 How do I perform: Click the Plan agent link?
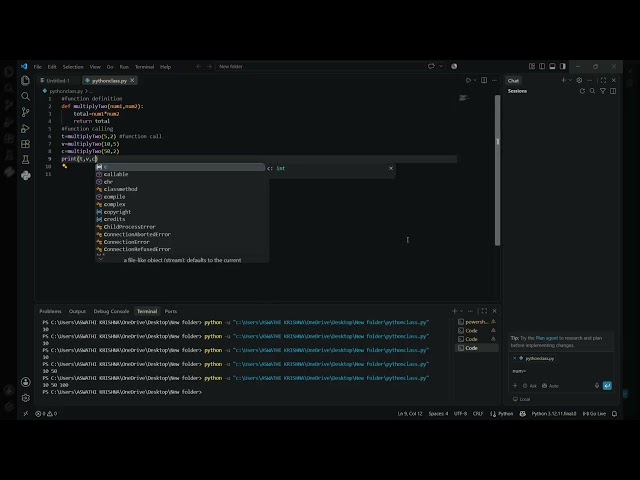547,338
